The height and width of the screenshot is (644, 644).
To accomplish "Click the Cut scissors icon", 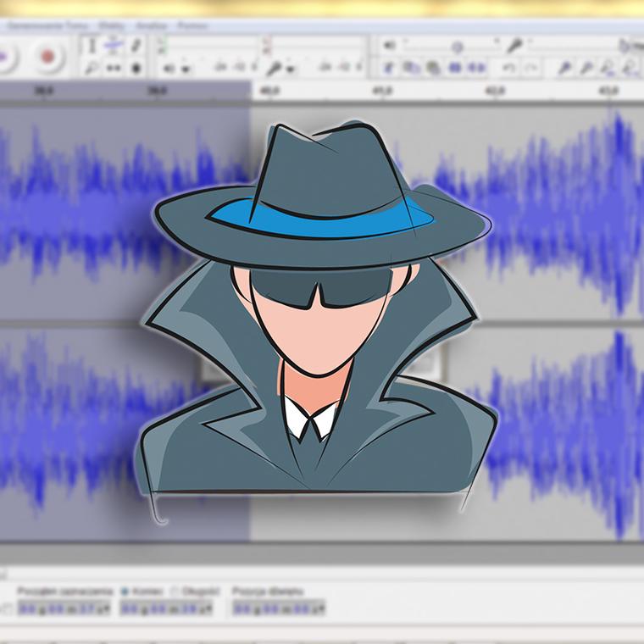I will (389, 69).
